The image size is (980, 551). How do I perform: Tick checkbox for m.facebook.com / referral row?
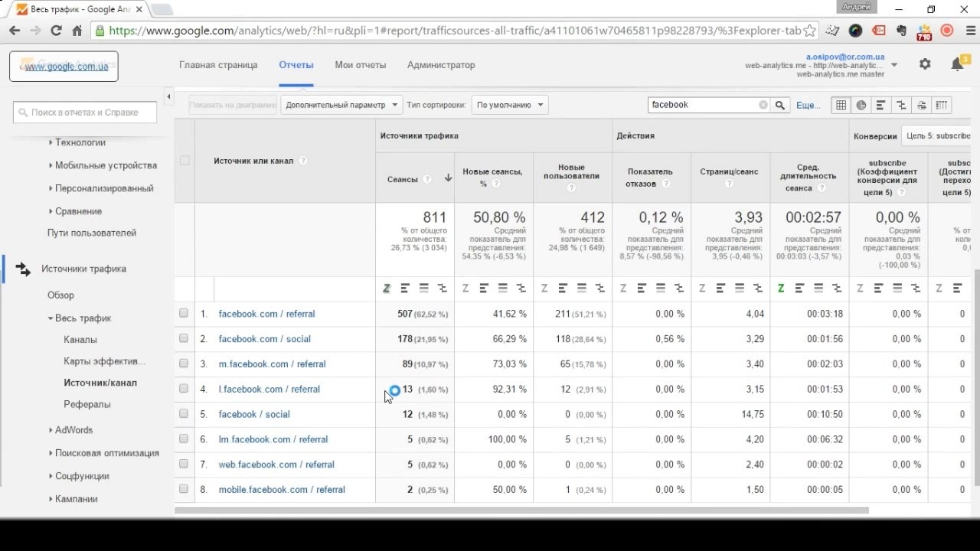pyautogui.click(x=184, y=364)
